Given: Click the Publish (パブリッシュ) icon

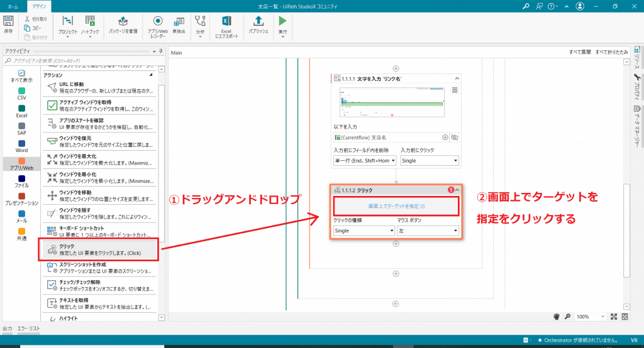Looking at the screenshot, I should click(258, 24).
